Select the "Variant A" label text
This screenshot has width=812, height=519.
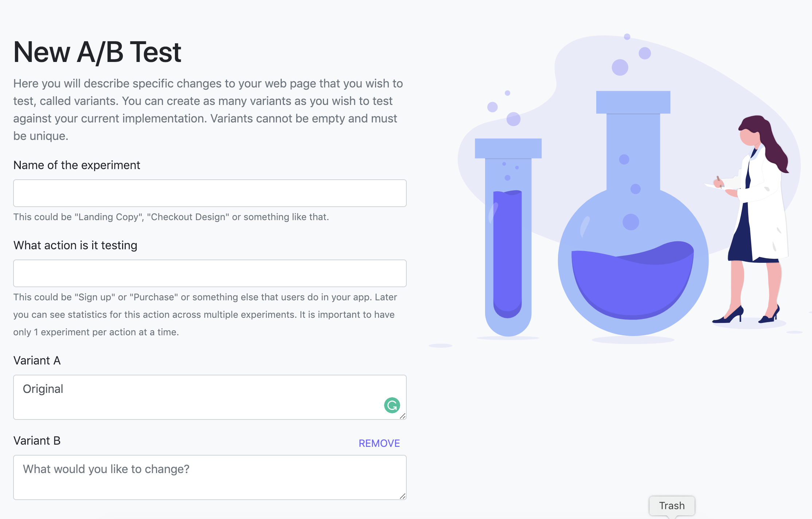coord(37,360)
